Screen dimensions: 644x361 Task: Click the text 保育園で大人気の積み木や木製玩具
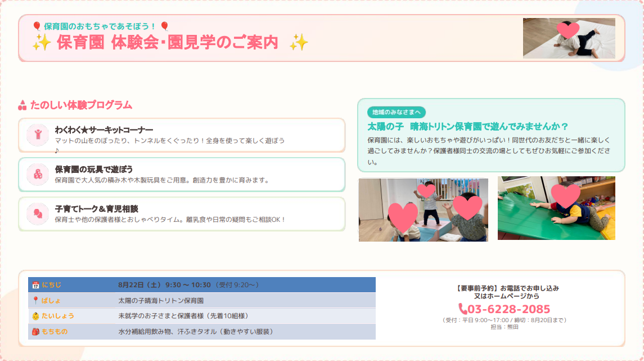click(107, 180)
